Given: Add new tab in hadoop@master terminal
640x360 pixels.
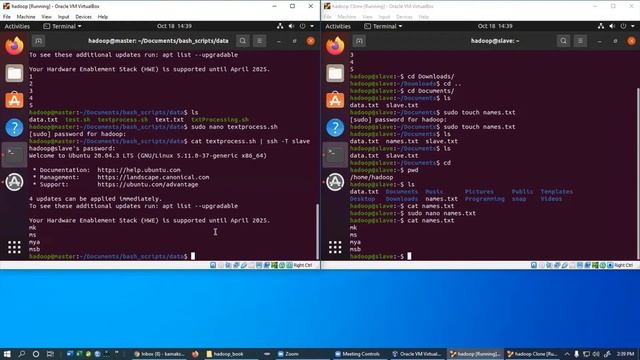Looking at the screenshot, I should (38, 41).
